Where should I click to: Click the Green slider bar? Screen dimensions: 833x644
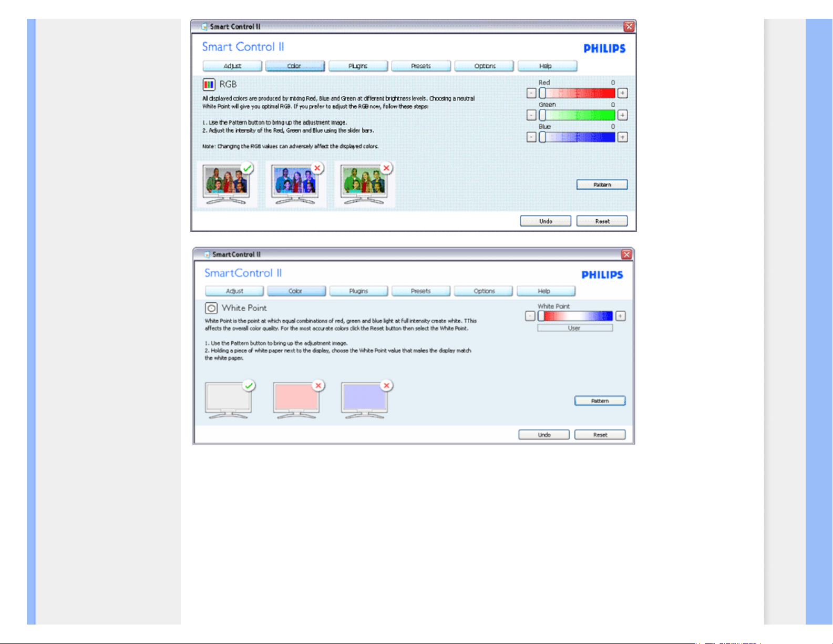pos(577,115)
